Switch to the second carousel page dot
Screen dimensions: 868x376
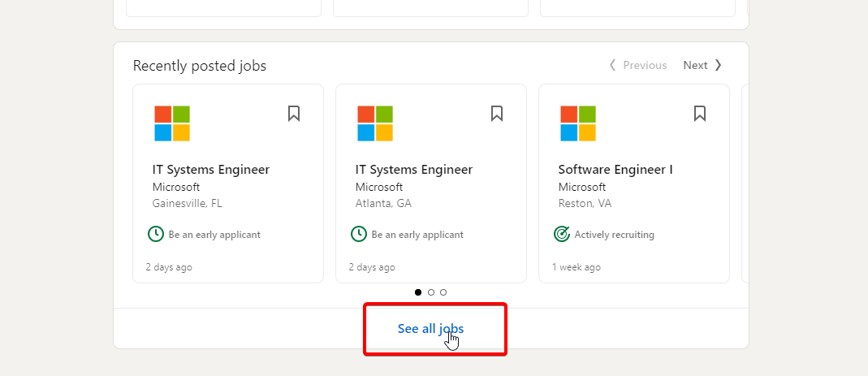[x=431, y=292]
